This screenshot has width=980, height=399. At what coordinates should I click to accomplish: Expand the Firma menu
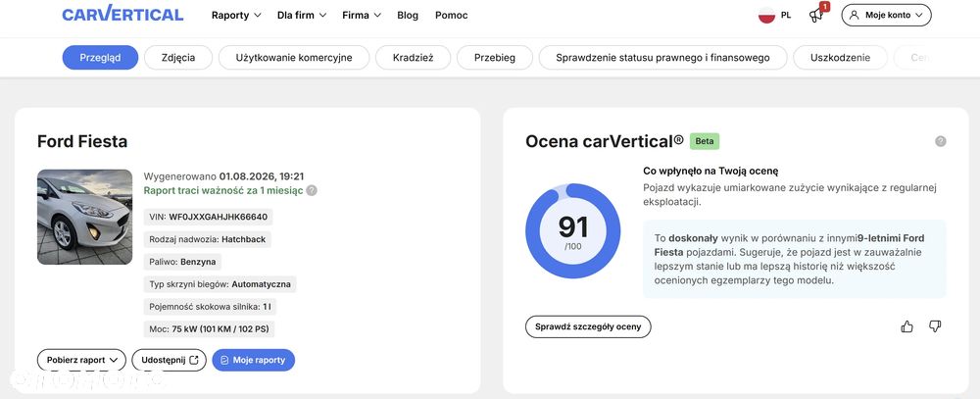[x=362, y=15]
